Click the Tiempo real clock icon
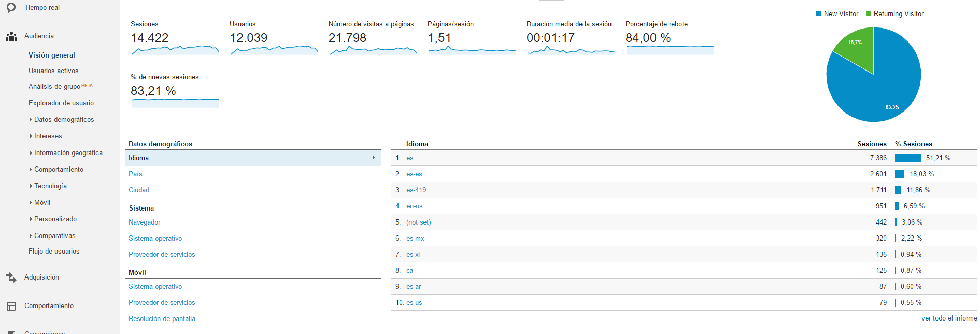 click(11, 7)
